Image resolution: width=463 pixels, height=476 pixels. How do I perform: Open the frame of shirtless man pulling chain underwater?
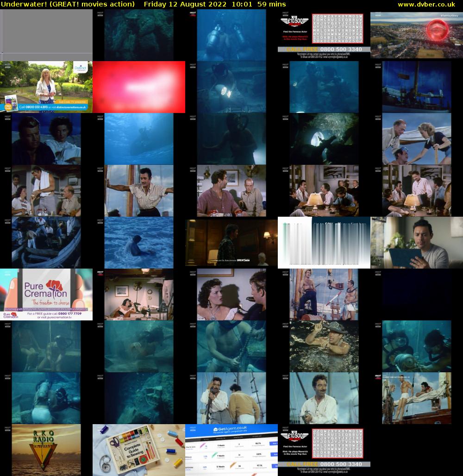click(231, 346)
